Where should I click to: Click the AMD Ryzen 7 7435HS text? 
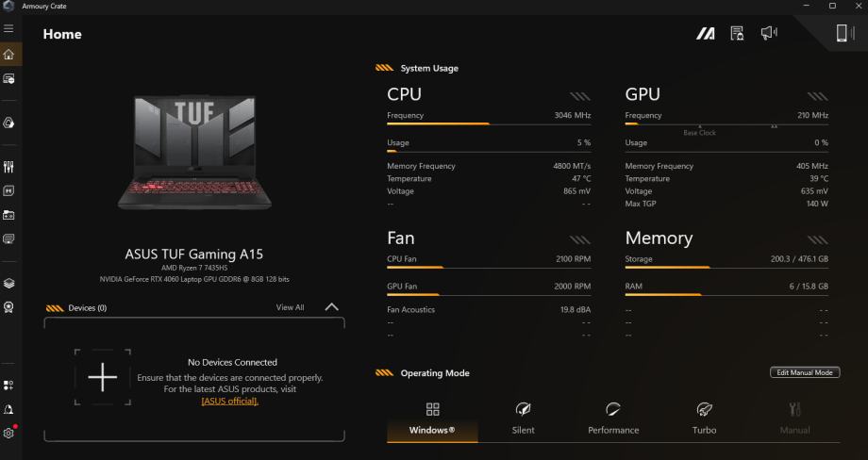coord(194,268)
